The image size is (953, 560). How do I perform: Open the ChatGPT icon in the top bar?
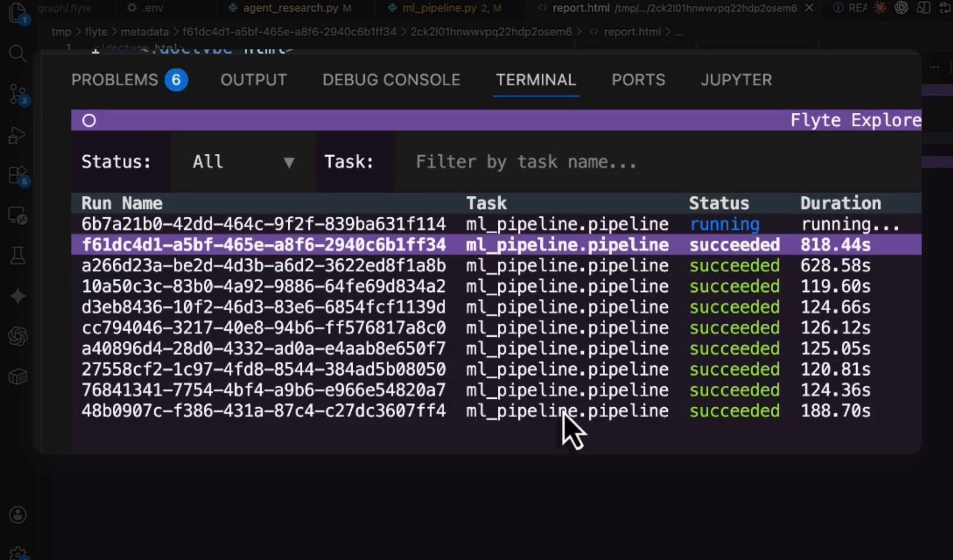coord(901,8)
